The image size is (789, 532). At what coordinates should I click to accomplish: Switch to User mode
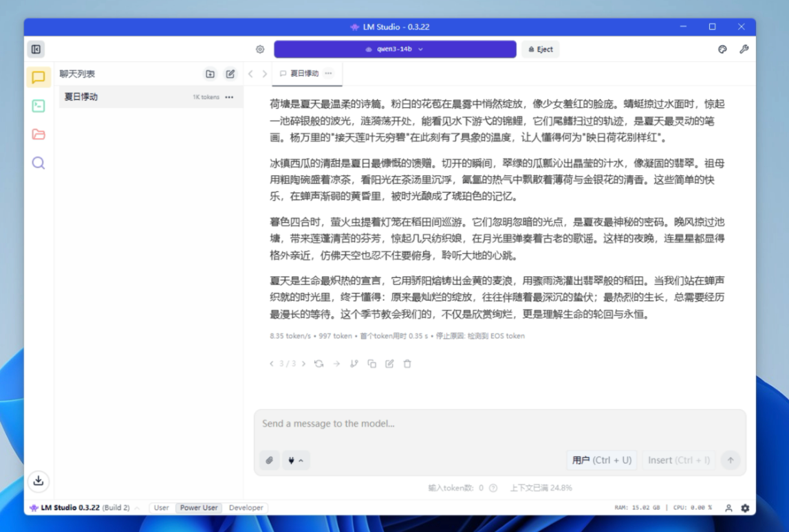[x=162, y=508]
